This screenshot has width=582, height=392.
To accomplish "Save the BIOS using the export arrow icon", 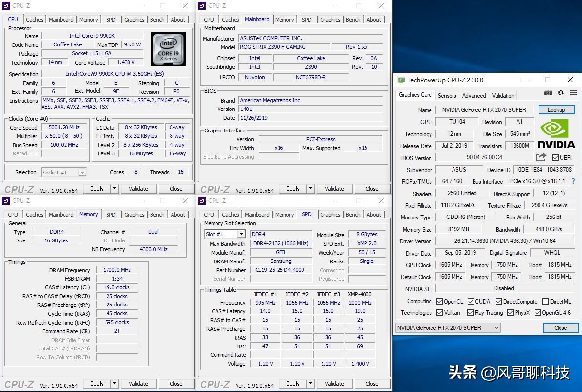I will click(x=541, y=157).
